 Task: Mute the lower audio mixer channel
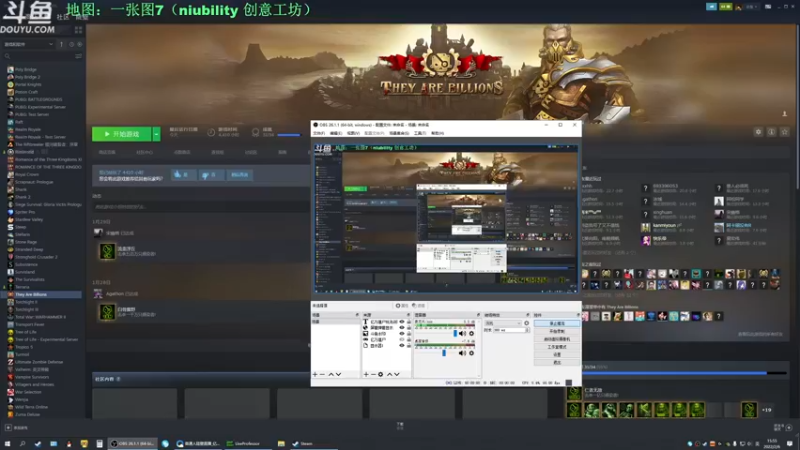[462, 353]
